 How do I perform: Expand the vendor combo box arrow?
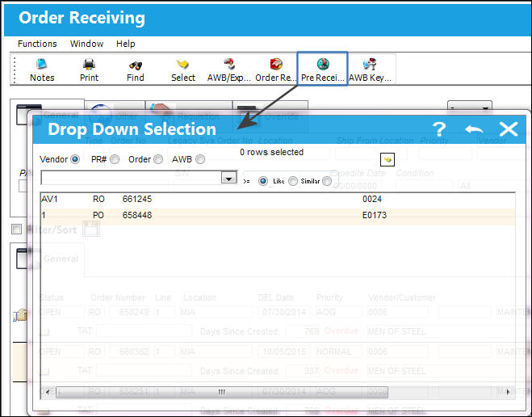[x=228, y=178]
